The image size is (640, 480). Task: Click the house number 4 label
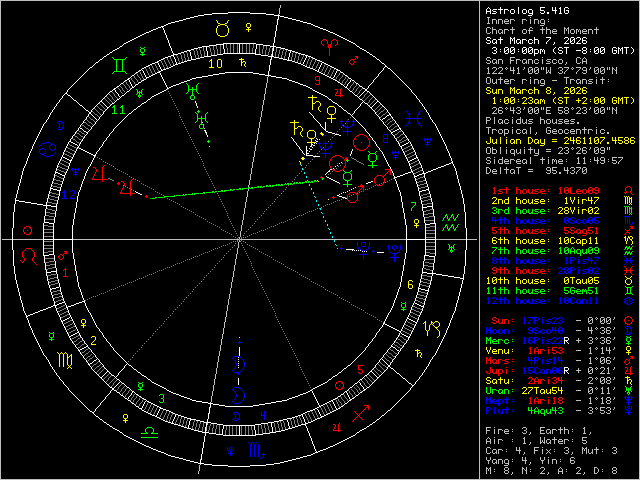(x=262, y=414)
